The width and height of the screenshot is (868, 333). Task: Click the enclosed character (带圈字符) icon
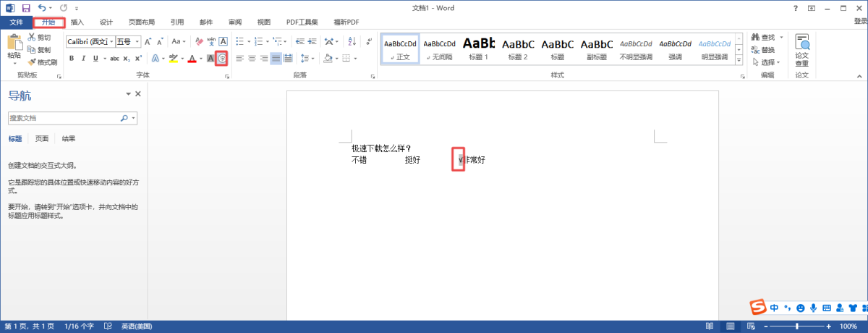(223, 59)
